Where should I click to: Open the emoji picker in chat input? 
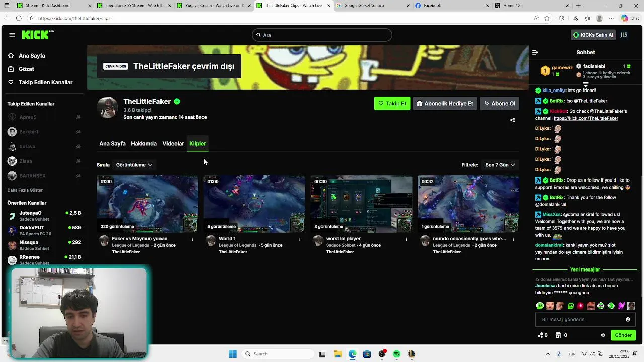tap(628, 319)
